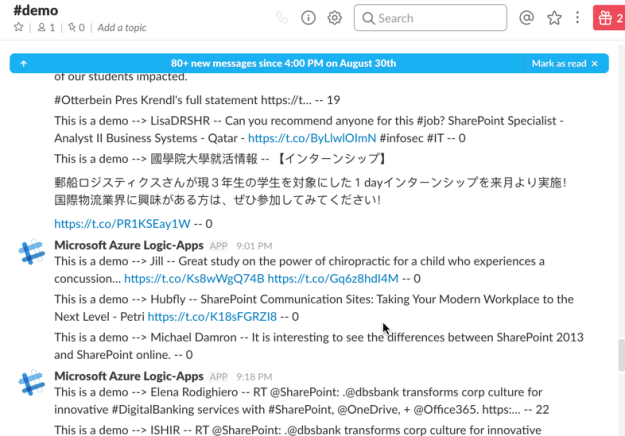The height and width of the screenshot is (436, 625).
Task: Show mentions with the @ icon
Action: [526, 18]
